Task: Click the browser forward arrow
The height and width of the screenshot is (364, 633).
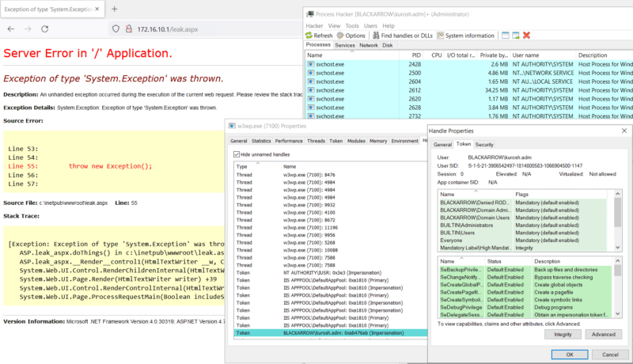Action: pos(28,29)
